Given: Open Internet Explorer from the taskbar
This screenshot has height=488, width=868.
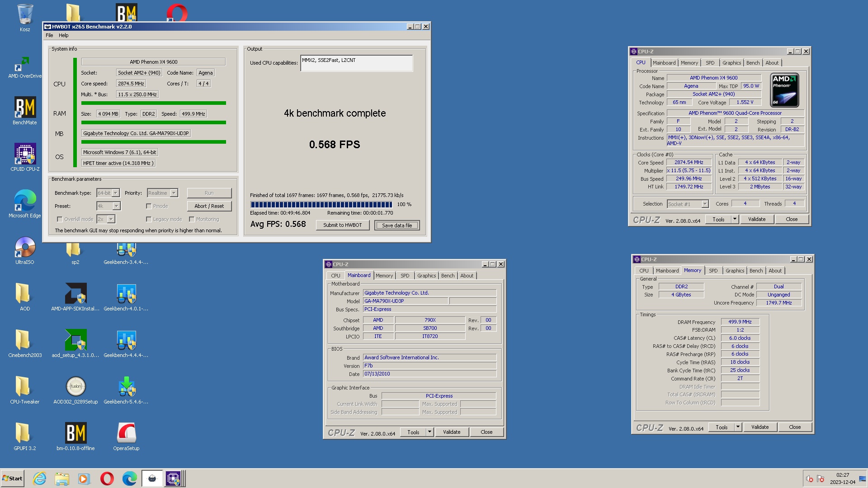Looking at the screenshot, I should coord(40,479).
